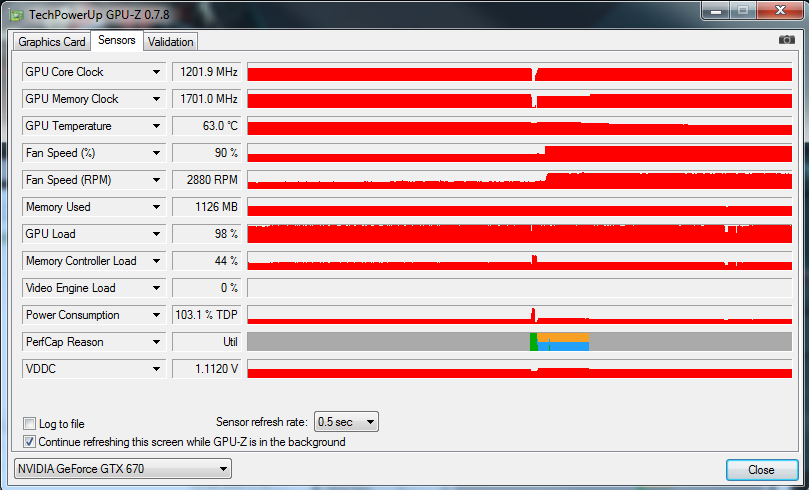The height and width of the screenshot is (490, 809).
Task: Open the Fan Speed (RPM) dropdown
Action: [x=94, y=180]
